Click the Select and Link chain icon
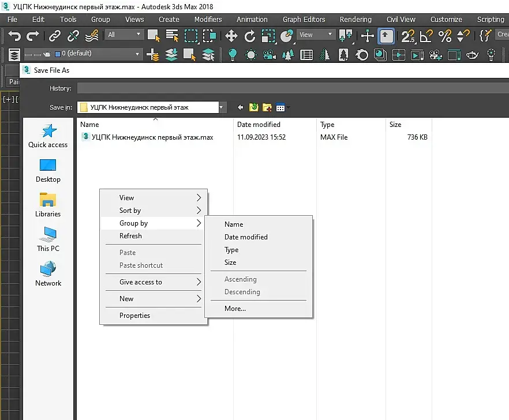 (x=54, y=36)
